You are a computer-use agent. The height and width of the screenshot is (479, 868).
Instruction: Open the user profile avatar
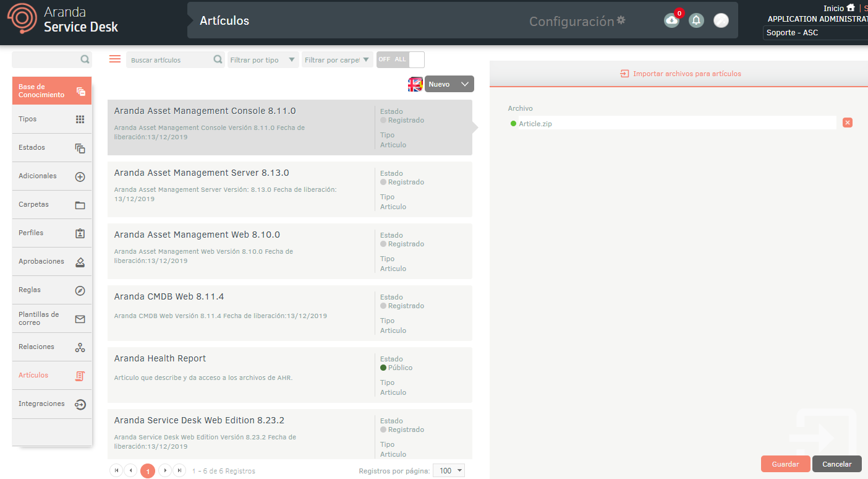coord(721,20)
